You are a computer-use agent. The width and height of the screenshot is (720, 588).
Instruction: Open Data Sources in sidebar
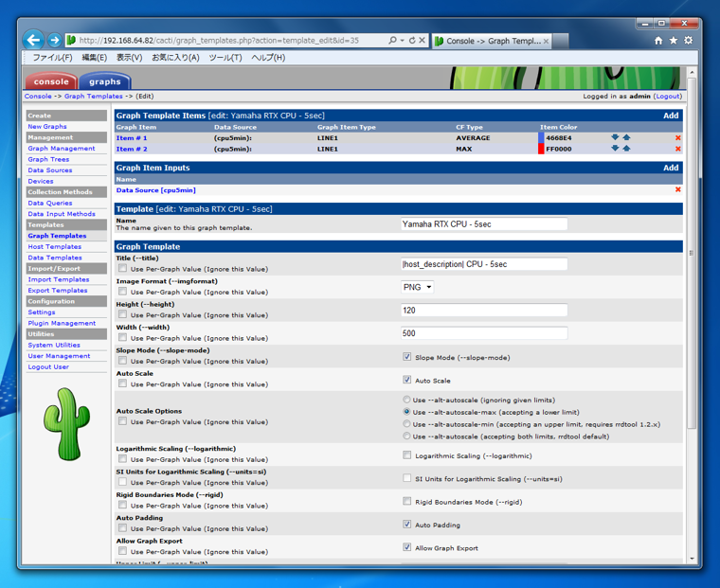tap(50, 170)
